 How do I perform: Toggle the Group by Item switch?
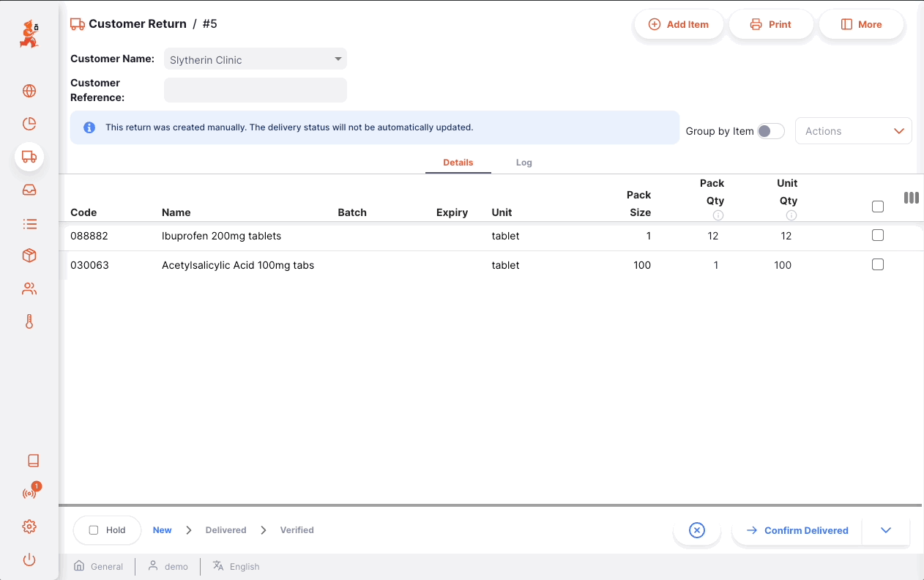click(770, 131)
